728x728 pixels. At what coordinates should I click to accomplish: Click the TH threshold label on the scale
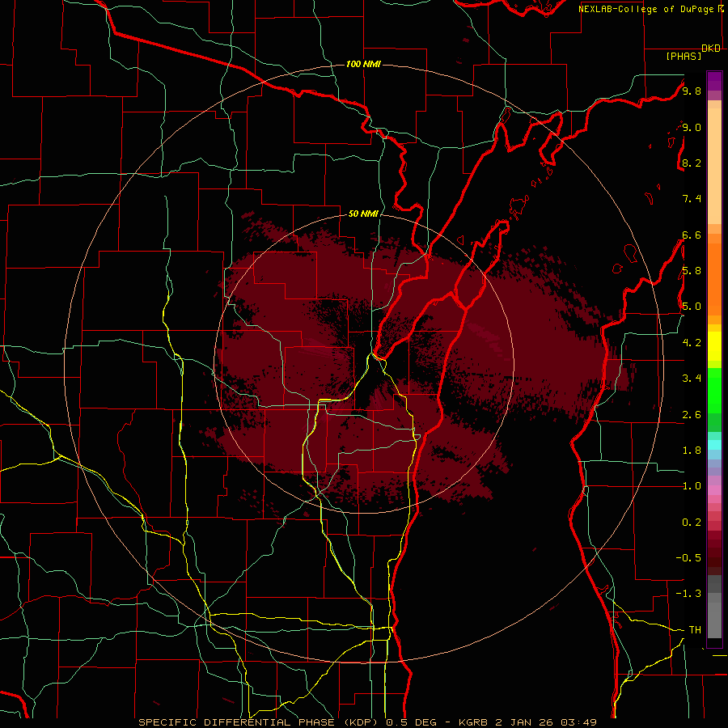click(695, 630)
